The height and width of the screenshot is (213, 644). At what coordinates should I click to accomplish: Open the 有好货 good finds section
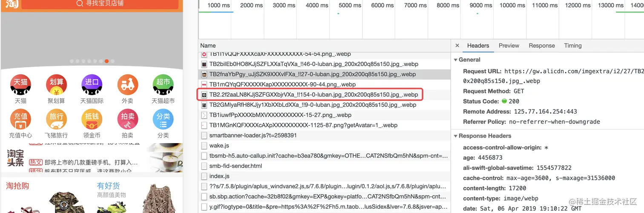point(109,186)
